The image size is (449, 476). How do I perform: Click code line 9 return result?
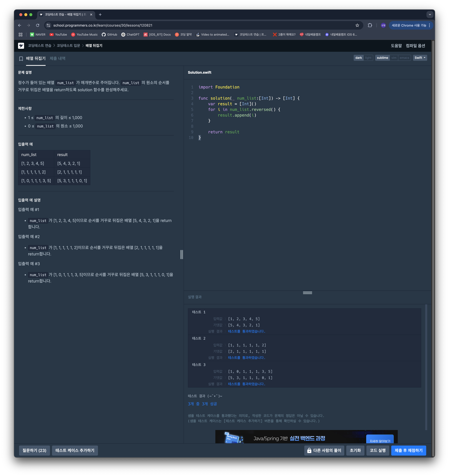click(x=223, y=132)
